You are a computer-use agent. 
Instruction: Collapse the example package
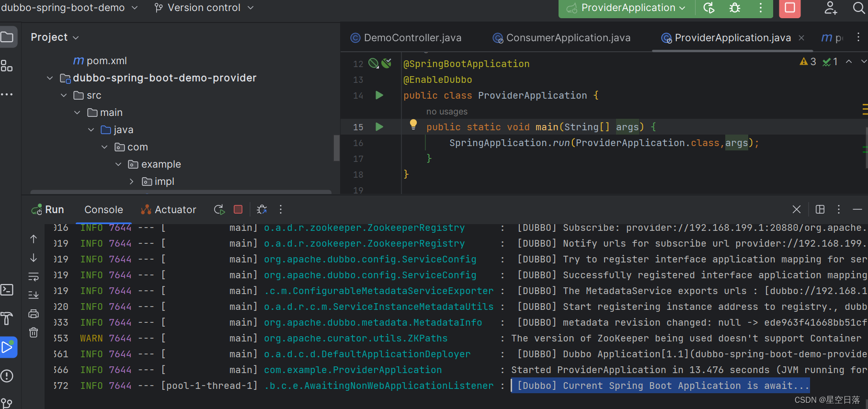(x=118, y=164)
